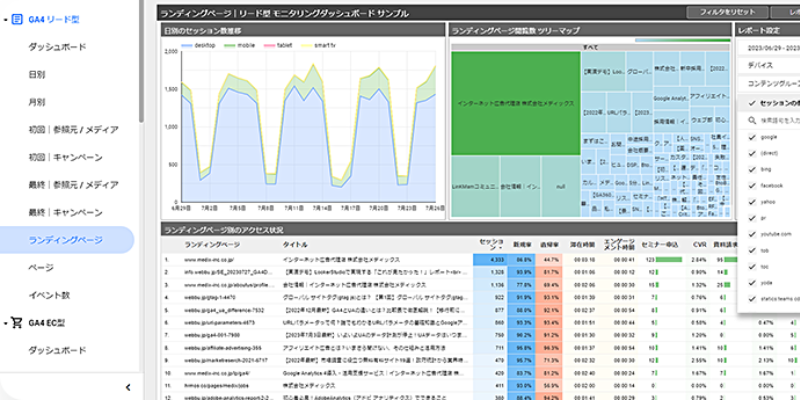Click the tablet legend swatch
Image resolution: width=800 pixels, height=400 pixels.
click(269, 45)
